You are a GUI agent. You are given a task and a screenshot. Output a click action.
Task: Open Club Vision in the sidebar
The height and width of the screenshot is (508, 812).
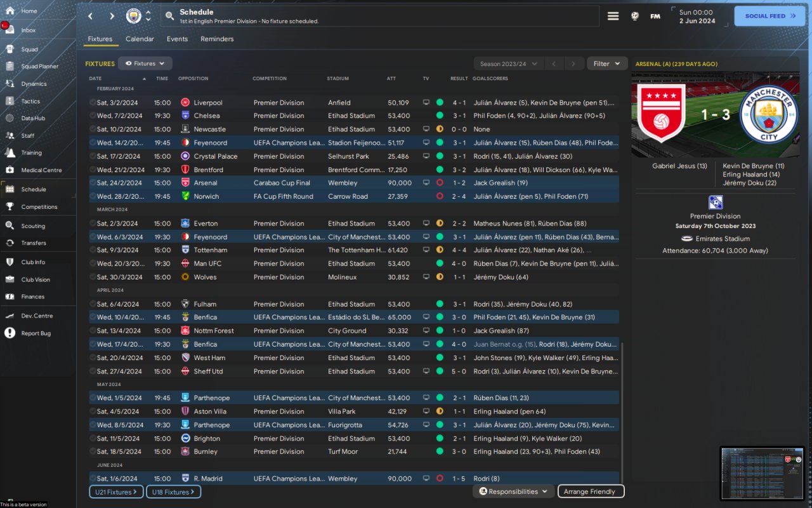pos(36,279)
